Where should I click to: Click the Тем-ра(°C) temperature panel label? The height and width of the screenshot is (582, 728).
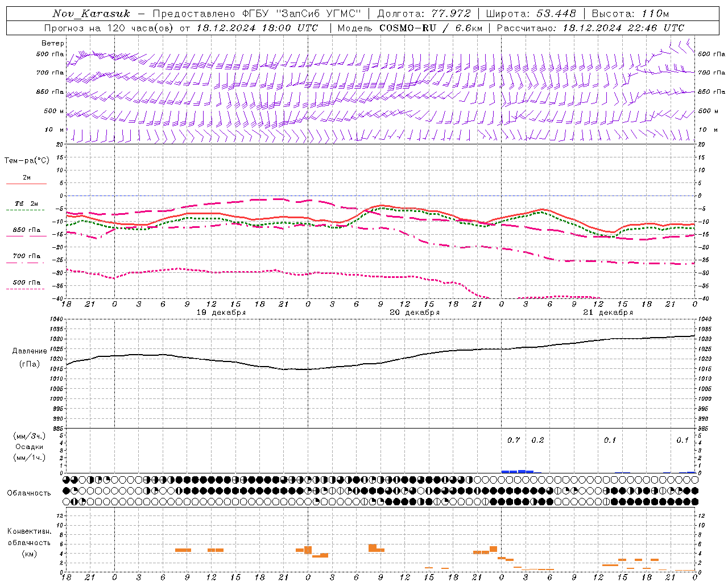click(27, 161)
